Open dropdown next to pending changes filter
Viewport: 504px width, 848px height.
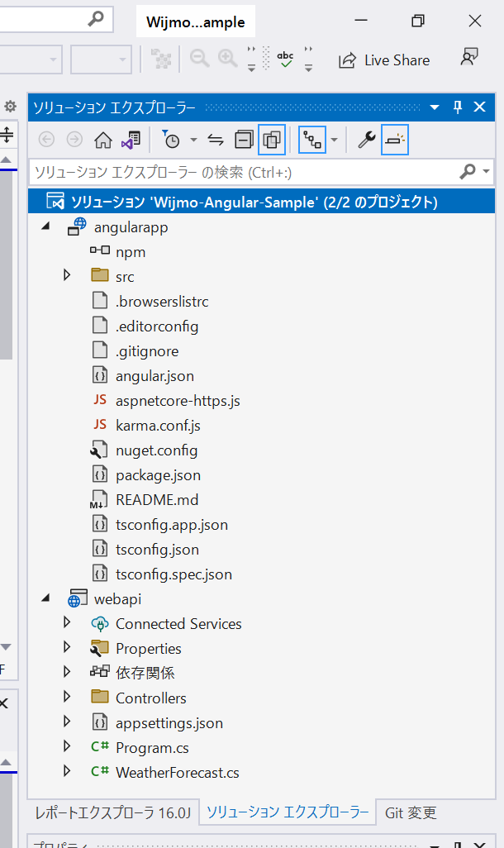tap(193, 140)
